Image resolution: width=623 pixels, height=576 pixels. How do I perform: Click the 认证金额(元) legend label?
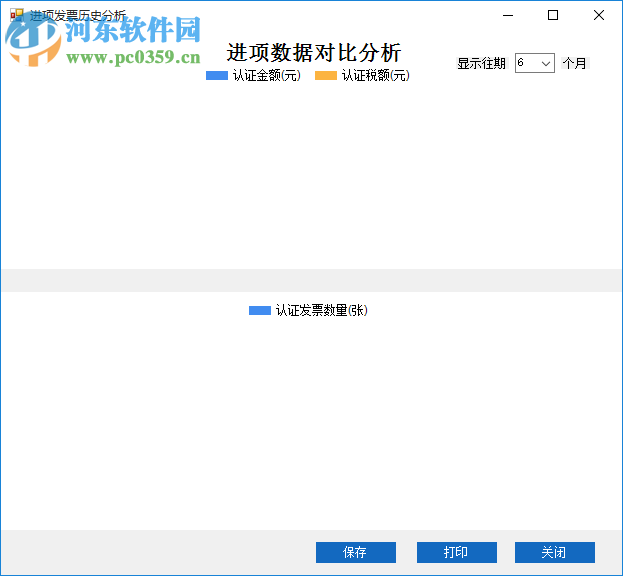tap(267, 75)
